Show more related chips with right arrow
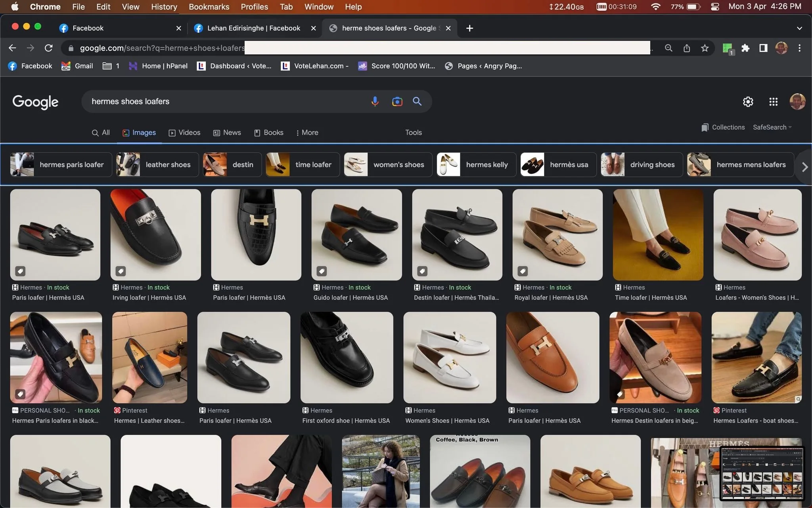The width and height of the screenshot is (812, 508). click(804, 167)
